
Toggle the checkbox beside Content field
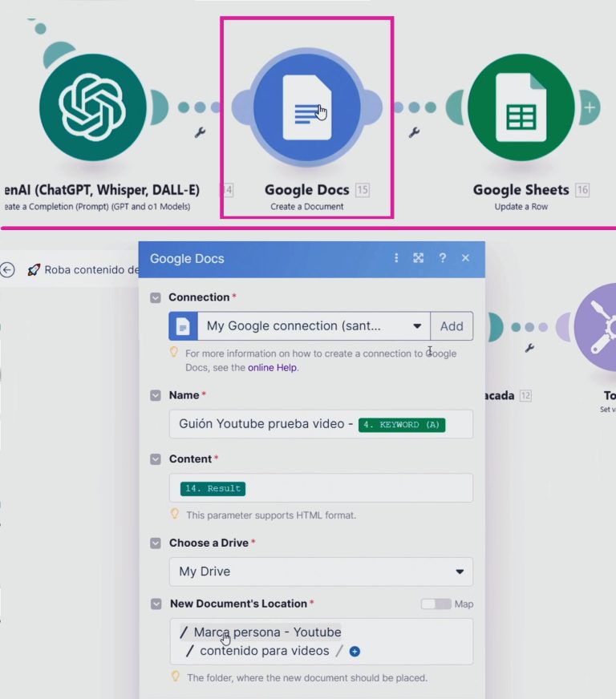(156, 459)
